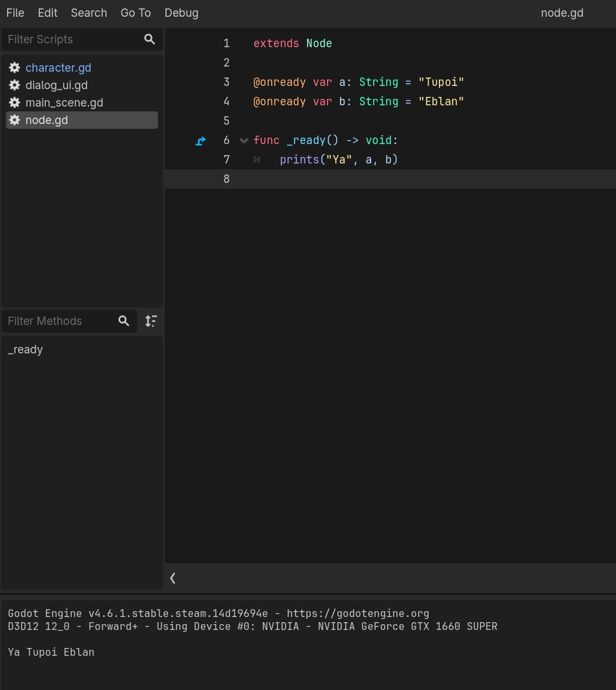Open the Edit menu
Viewport: 616px width, 690px height.
click(48, 13)
